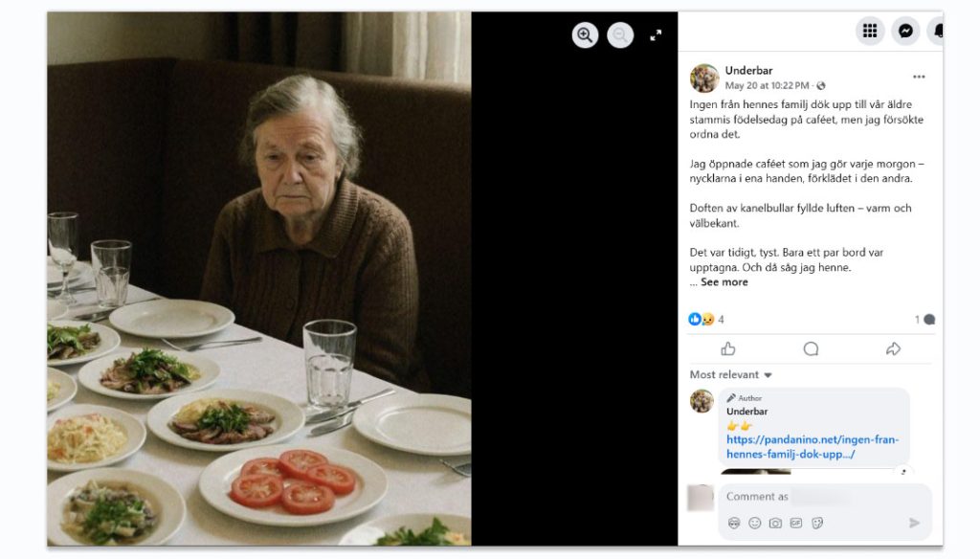Image resolution: width=980 pixels, height=559 pixels.
Task: Click the comment bubble action icon
Action: coord(811,348)
